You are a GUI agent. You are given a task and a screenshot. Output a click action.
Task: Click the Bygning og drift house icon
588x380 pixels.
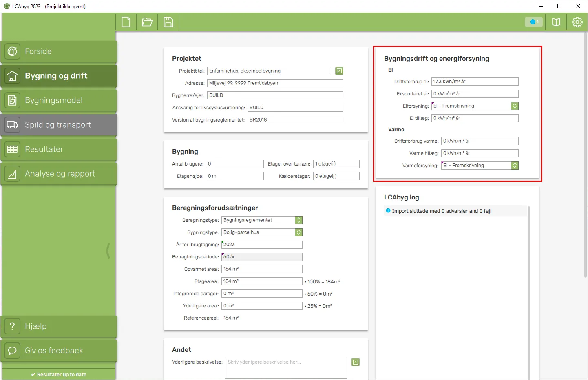coord(12,76)
